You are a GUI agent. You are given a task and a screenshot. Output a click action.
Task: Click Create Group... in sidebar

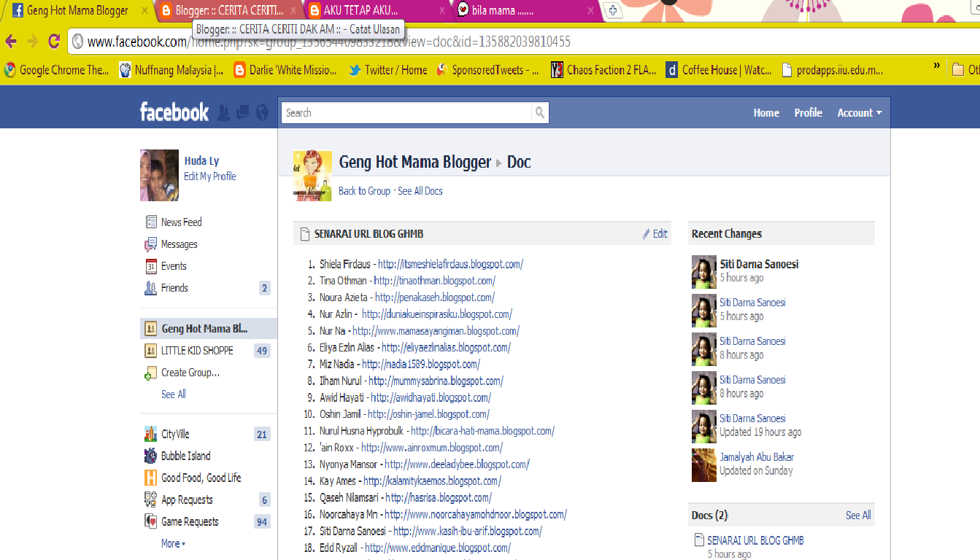point(190,372)
